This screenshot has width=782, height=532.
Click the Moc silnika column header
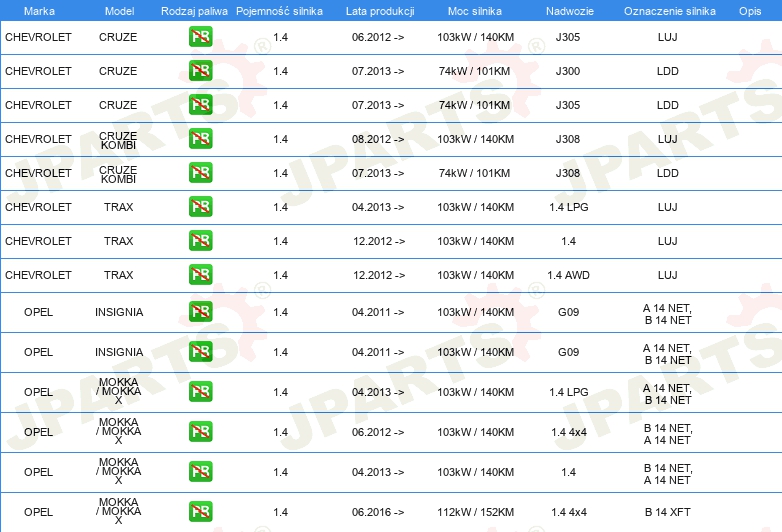475,10
